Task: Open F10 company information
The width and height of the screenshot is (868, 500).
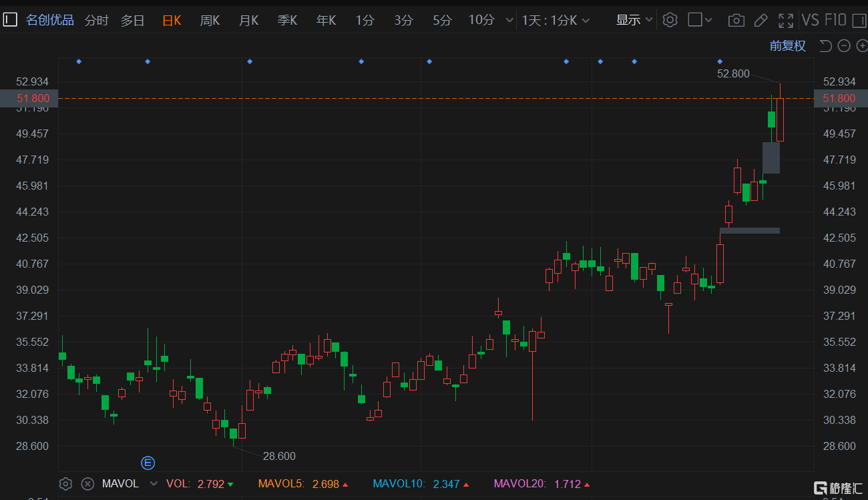Action: point(835,20)
